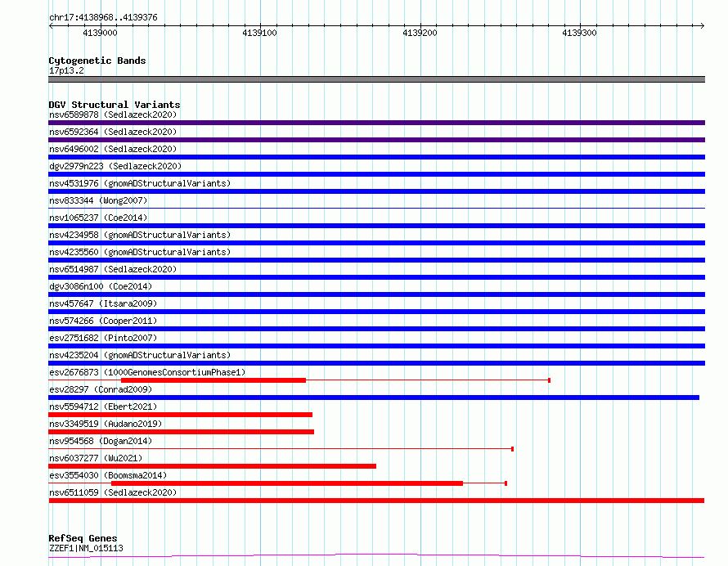Open variant nsv6511059 (Sedlazeck2020) label
Screen dimensions: 728x566
[113, 492]
